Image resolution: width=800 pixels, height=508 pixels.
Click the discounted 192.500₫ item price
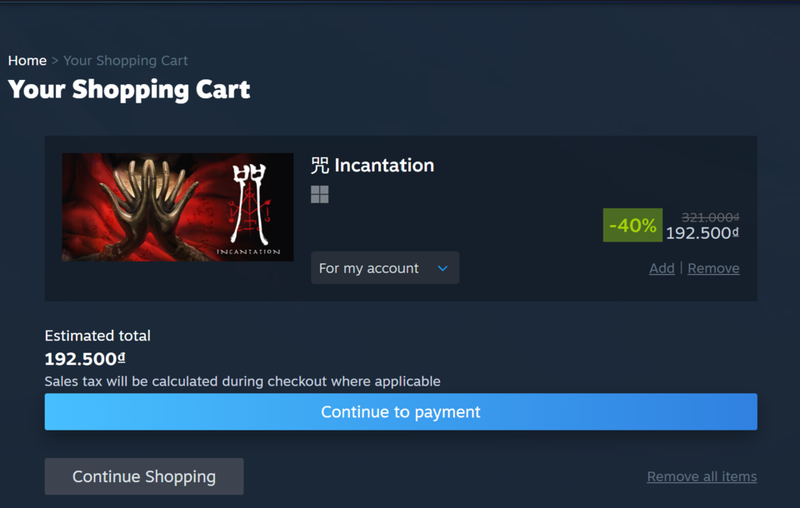(702, 233)
